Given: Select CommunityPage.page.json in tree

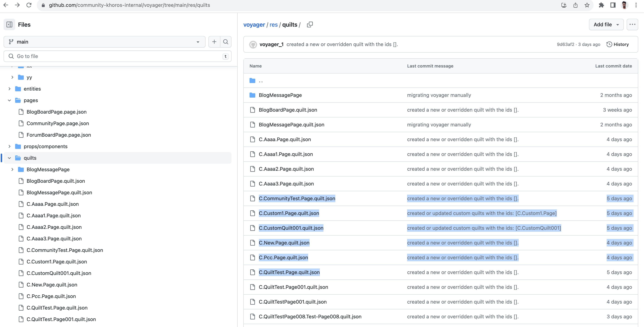Looking at the screenshot, I should [x=58, y=123].
